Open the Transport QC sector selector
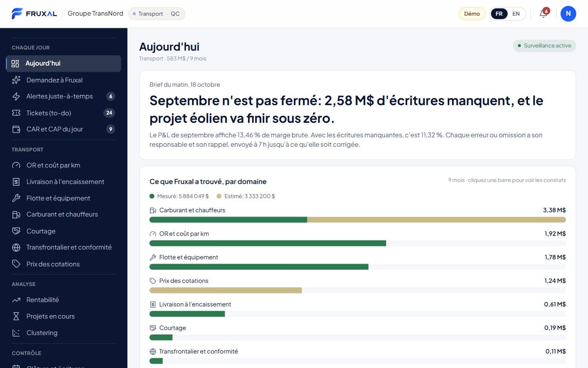Screen dimensions: 588x368 (157, 14)
